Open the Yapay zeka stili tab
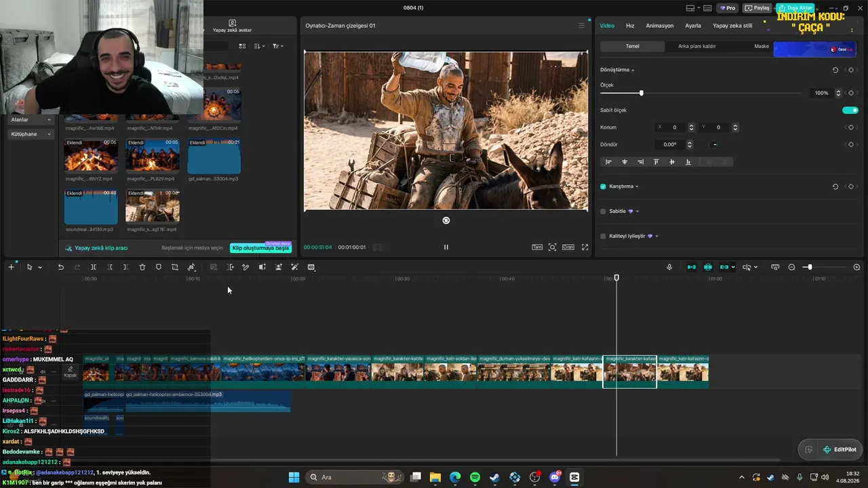The image size is (868, 488). [x=732, y=26]
